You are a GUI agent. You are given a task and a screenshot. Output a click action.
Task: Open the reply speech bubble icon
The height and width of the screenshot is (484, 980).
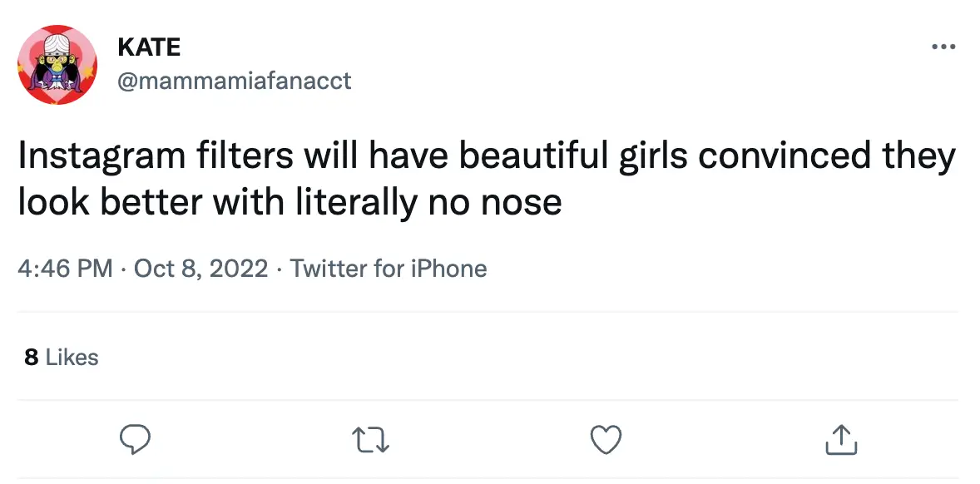coord(135,439)
